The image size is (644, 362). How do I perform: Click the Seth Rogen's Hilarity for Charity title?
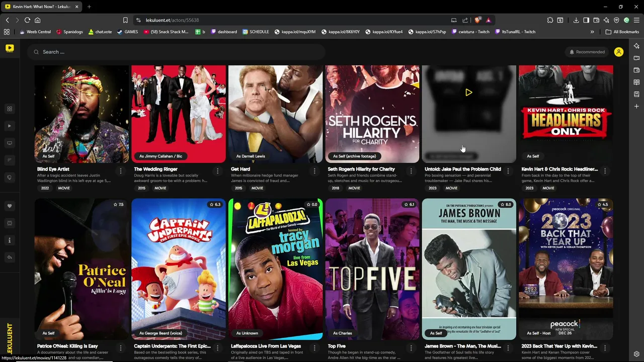361,169
